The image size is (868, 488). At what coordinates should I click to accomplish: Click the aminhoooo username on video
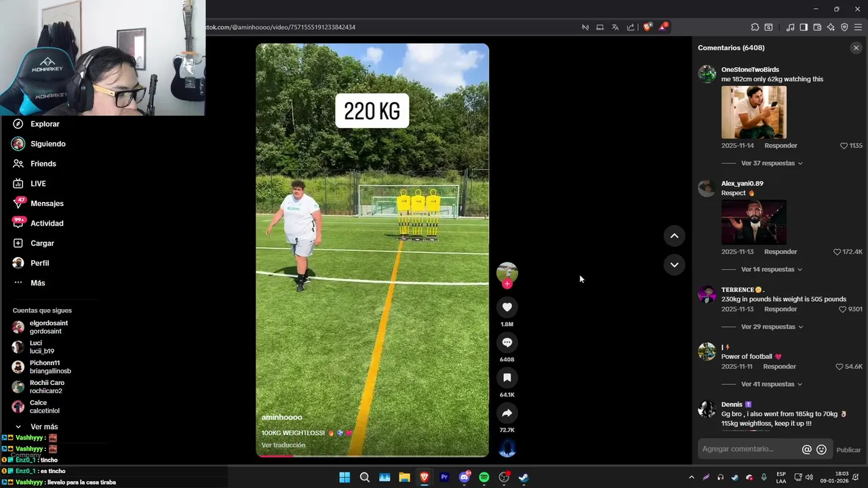click(x=282, y=418)
